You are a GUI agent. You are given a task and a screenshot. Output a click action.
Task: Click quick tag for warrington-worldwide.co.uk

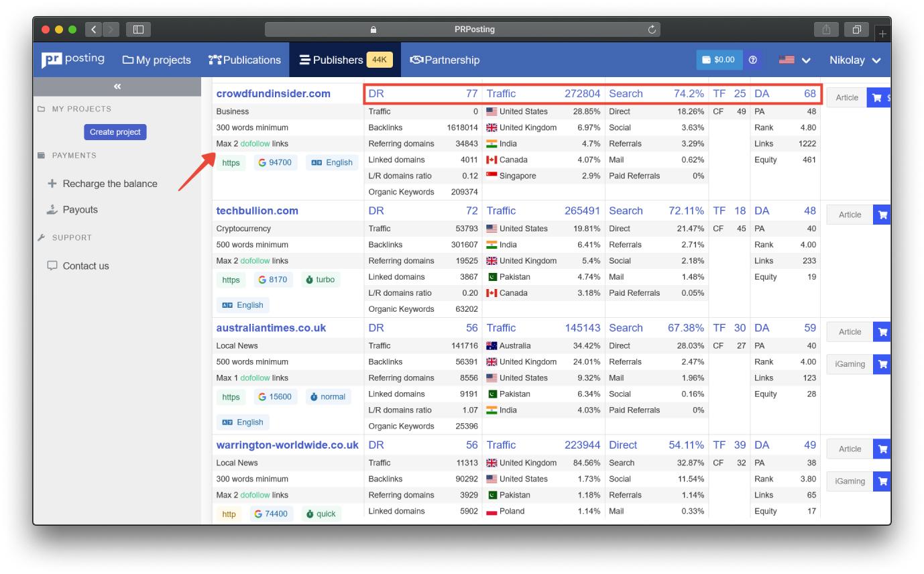pos(321,514)
